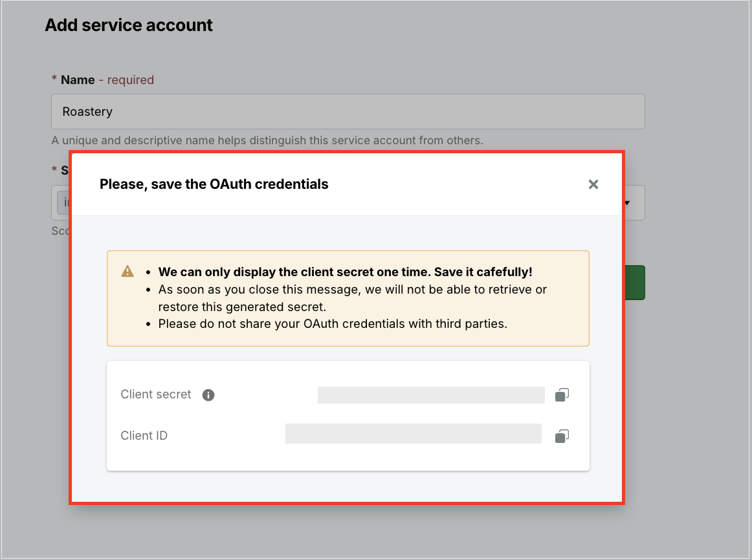Click the masked Client secret value field
This screenshot has width=752, height=560.
tap(430, 395)
